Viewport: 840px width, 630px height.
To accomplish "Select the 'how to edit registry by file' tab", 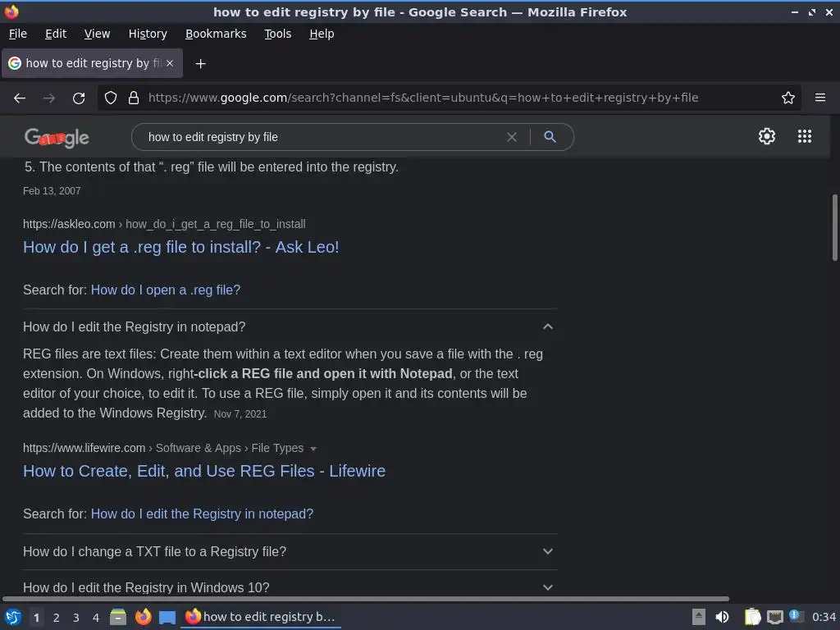I will [x=92, y=63].
